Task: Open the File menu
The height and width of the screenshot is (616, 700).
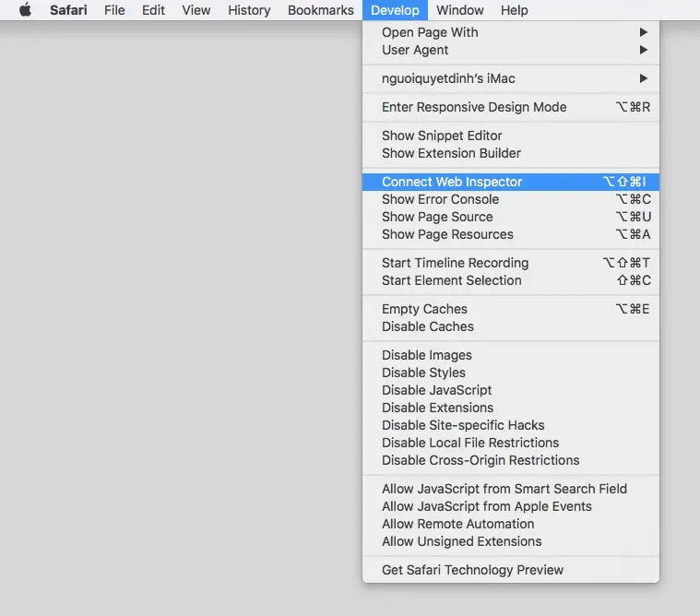Action: pos(114,10)
